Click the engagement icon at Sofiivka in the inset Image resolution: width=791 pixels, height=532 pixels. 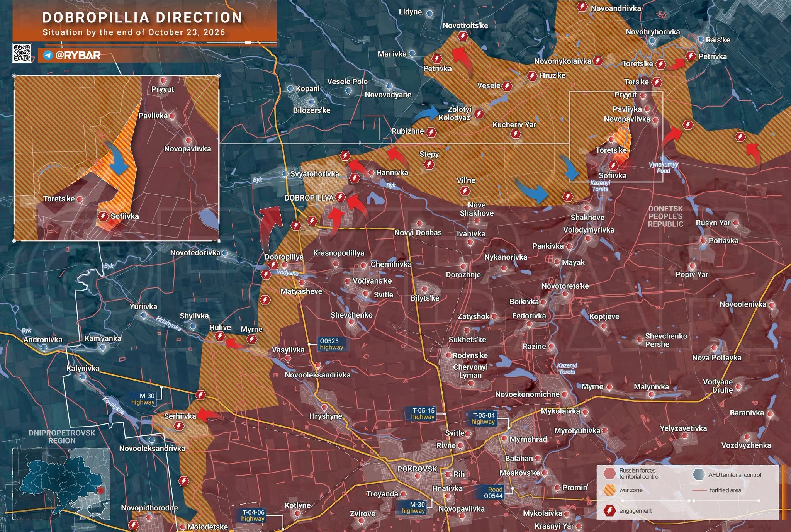pyautogui.click(x=103, y=216)
